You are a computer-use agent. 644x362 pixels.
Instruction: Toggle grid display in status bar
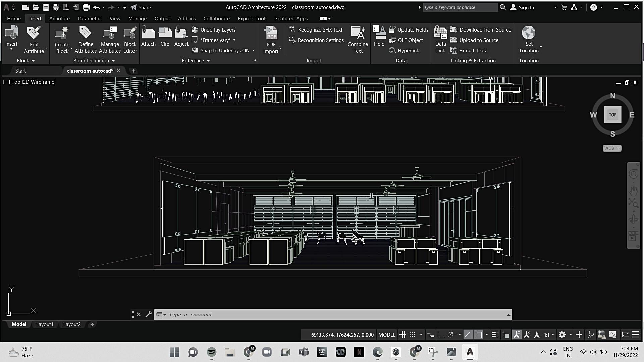coord(403,335)
